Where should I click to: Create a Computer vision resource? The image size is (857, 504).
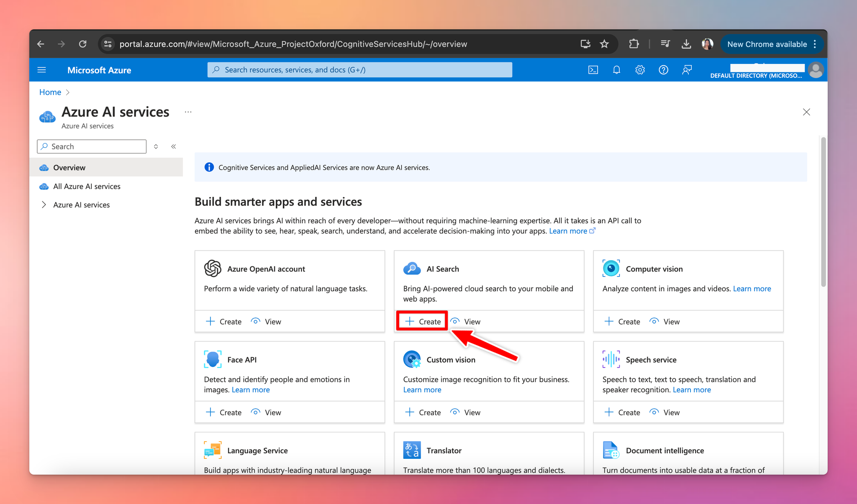point(622,321)
